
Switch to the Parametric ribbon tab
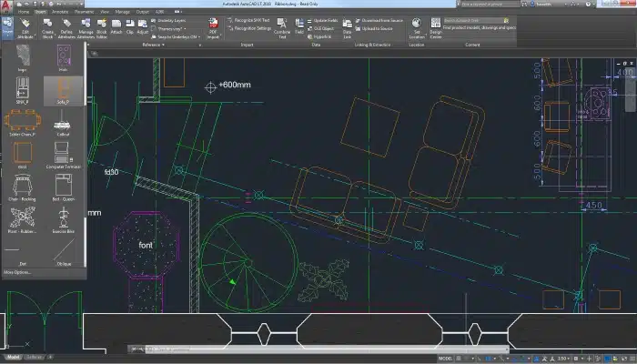click(84, 12)
